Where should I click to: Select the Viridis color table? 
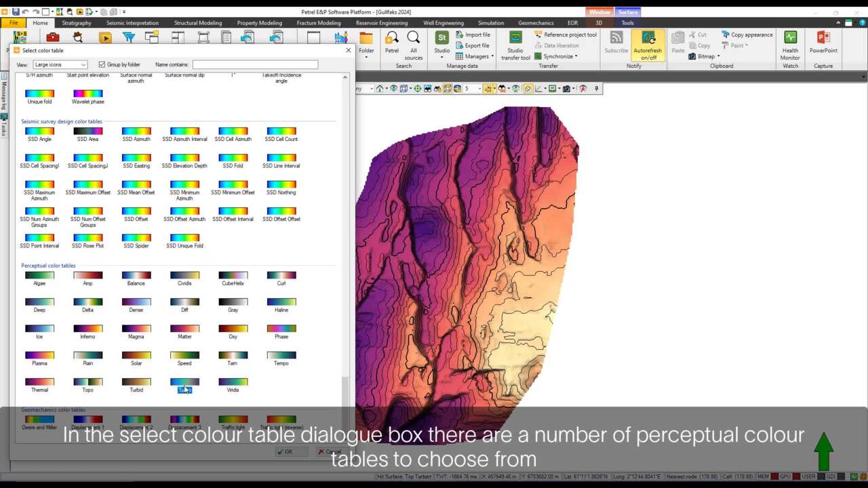click(233, 386)
